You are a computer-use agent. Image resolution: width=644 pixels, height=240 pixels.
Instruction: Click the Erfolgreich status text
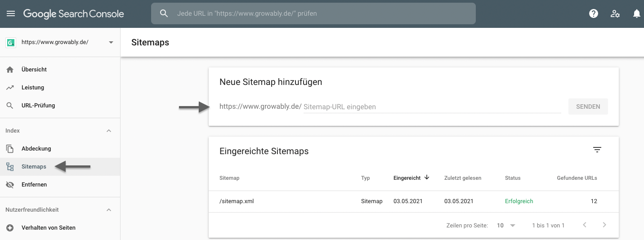click(x=519, y=201)
